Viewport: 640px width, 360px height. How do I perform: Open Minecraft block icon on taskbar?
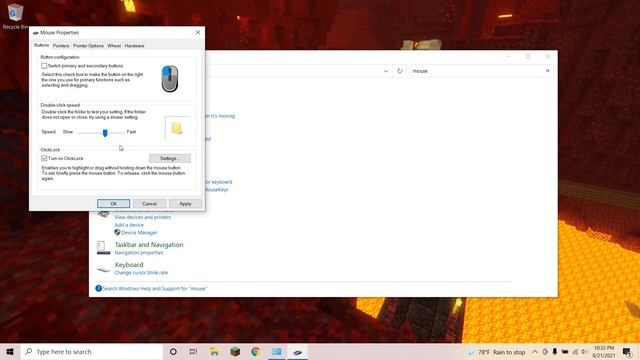pyautogui.click(x=235, y=351)
